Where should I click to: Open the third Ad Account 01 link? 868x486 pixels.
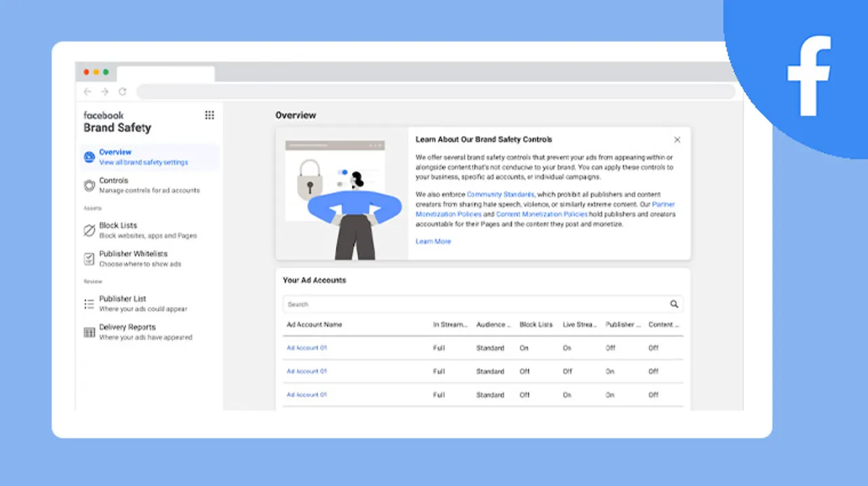click(307, 395)
